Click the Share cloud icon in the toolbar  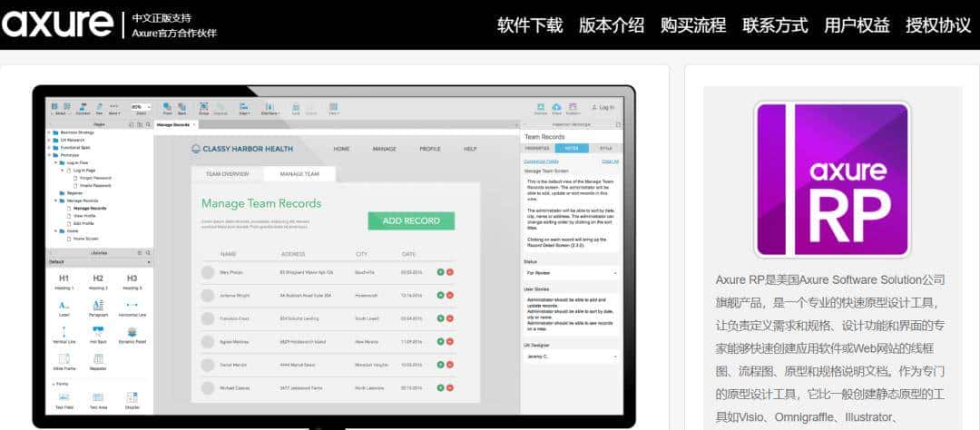click(x=556, y=108)
